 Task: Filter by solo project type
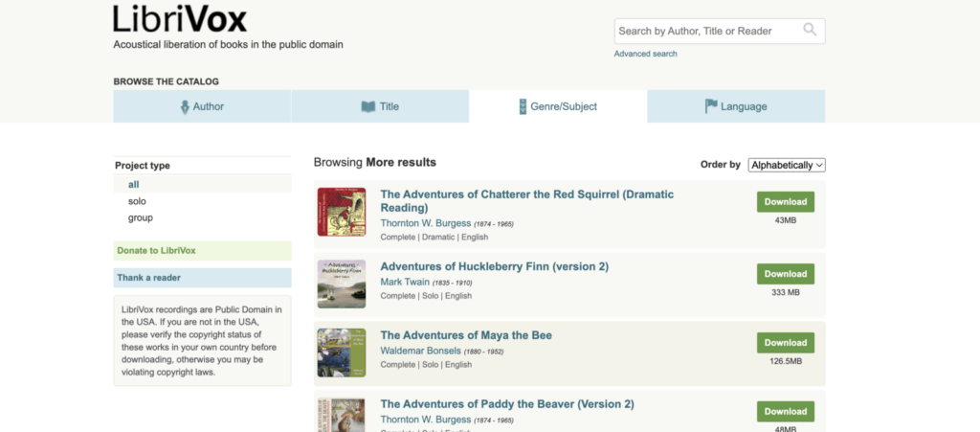coord(137,201)
